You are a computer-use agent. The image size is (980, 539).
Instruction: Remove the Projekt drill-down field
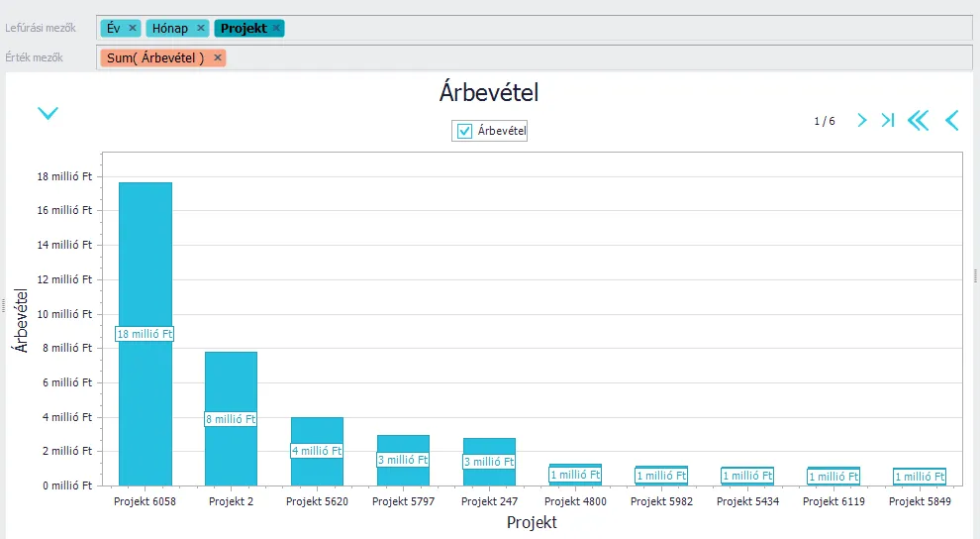[276, 28]
